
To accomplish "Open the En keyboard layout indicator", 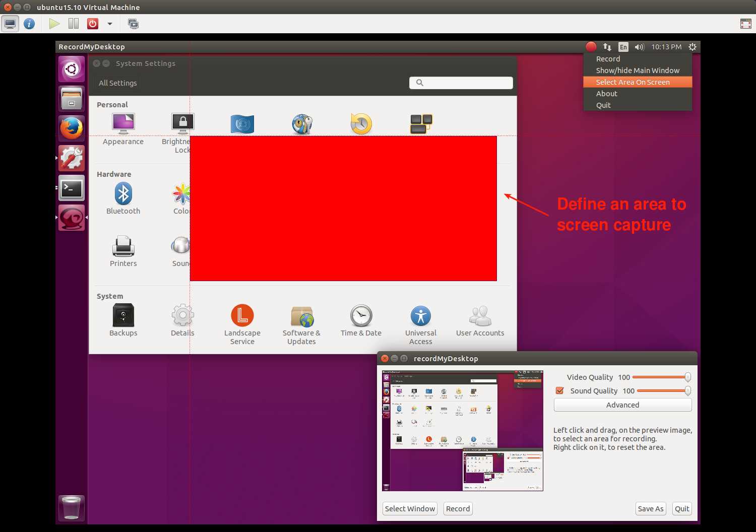I will tap(623, 47).
